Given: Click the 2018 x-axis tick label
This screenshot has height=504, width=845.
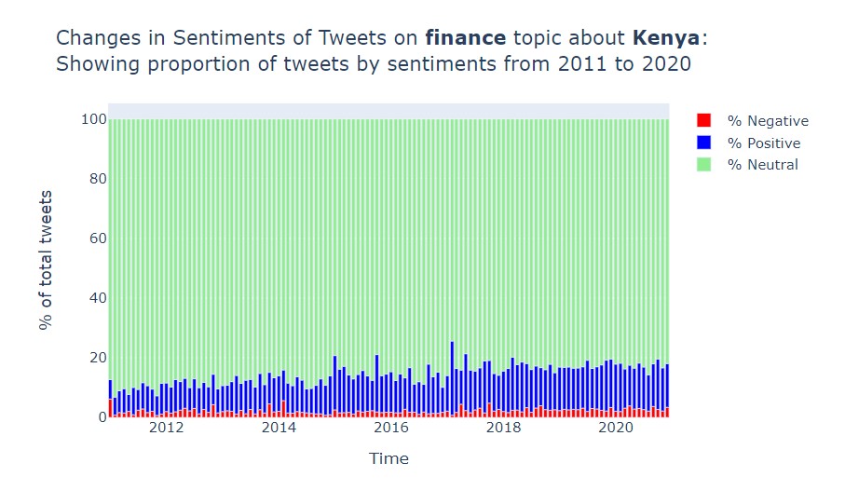Looking at the screenshot, I should tap(504, 428).
